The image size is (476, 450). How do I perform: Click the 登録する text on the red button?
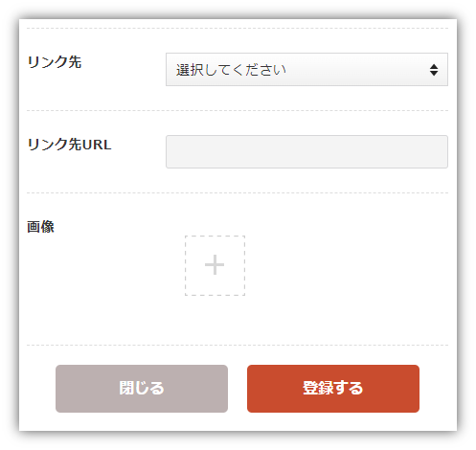point(333,388)
